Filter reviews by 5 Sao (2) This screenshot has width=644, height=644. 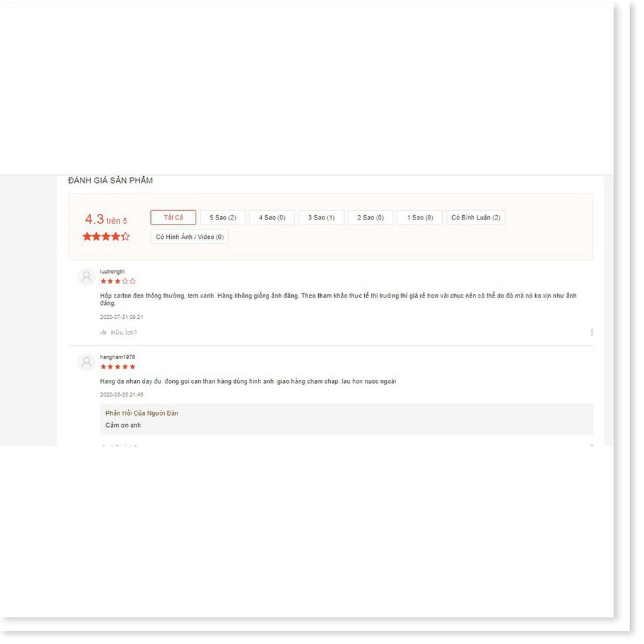tap(223, 217)
